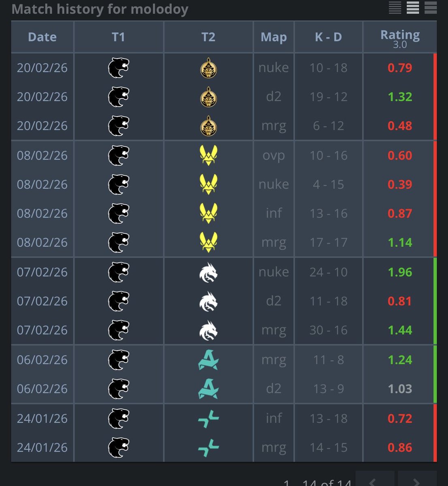
Task: Click the 06/02/26 date in d2 row
Action: [x=42, y=389]
